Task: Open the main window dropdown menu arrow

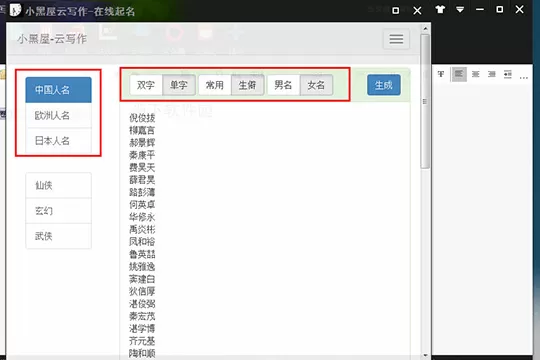Action: (x=460, y=10)
